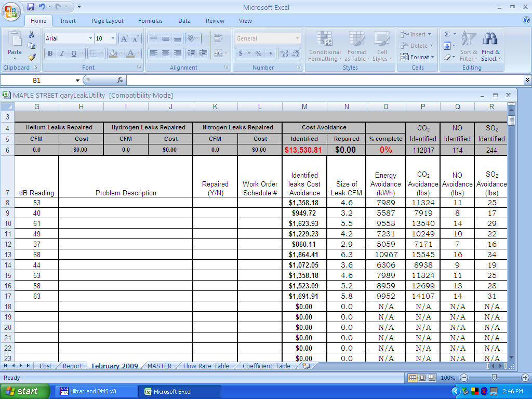This screenshot has width=532, height=399.
Task: Click the vertical scrollbar thumb
Action: [x=511, y=120]
